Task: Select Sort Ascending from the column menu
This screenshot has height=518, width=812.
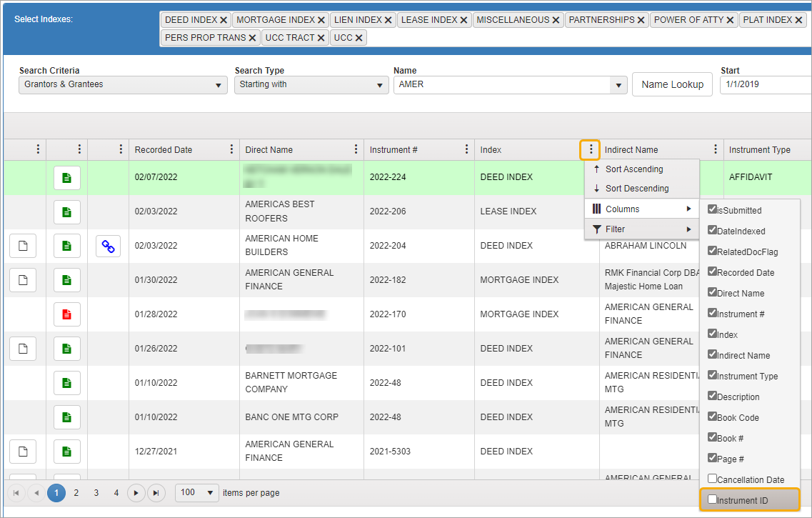Action: (x=634, y=169)
